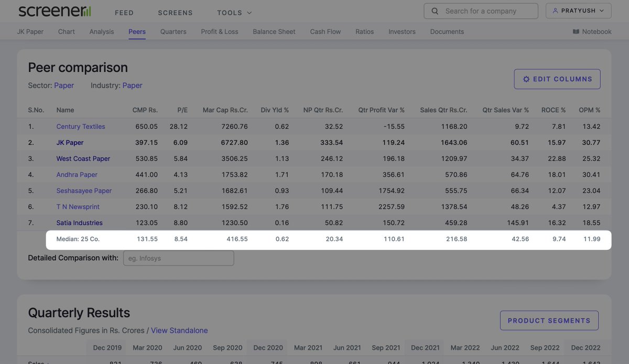This screenshot has height=364, width=629.
Task: Expand the TOOLS menu
Action: click(x=234, y=13)
